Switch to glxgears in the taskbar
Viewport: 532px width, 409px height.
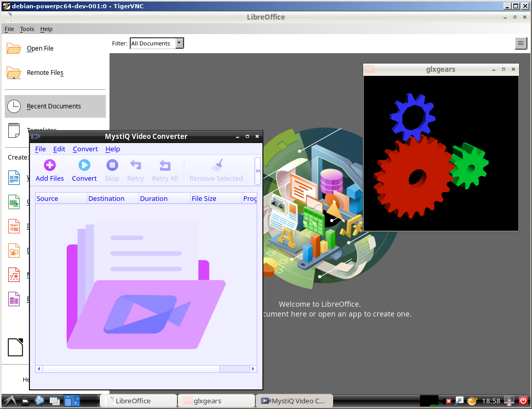(x=216, y=401)
